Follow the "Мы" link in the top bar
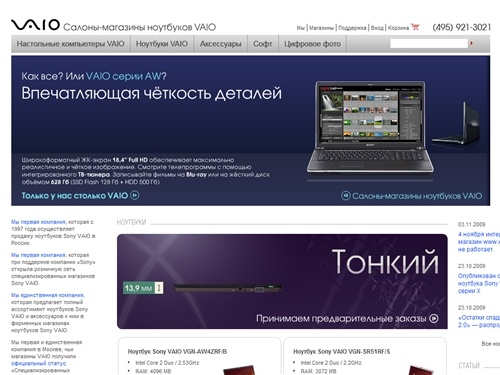500x375 pixels. (x=301, y=28)
